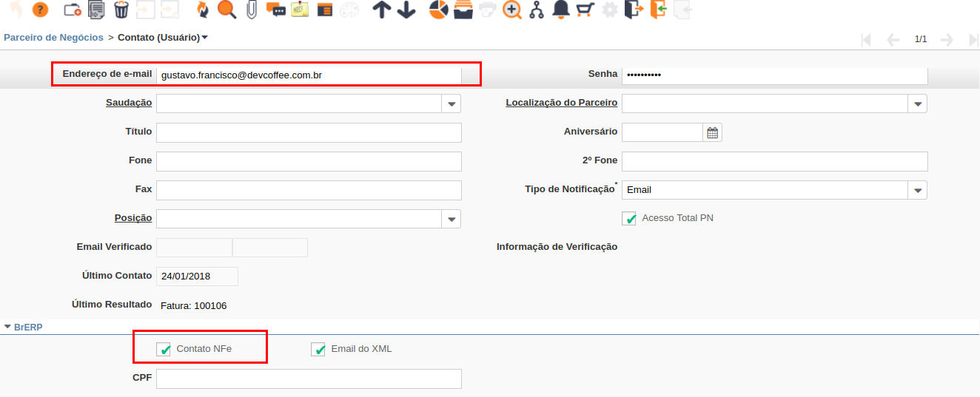Viewport: 980px width, 397px height.
Task: Open Help via the orange question mark icon
Action: pos(40,10)
